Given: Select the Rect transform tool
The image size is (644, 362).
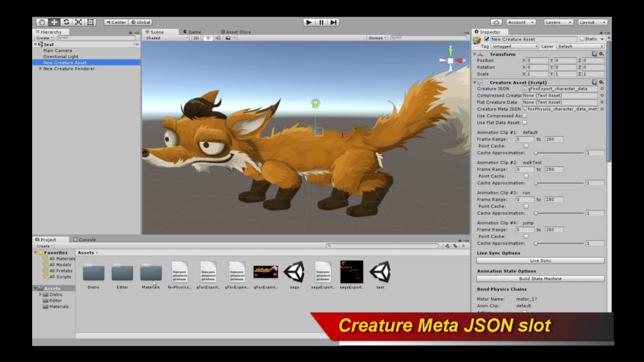Looking at the screenshot, I should (91, 22).
